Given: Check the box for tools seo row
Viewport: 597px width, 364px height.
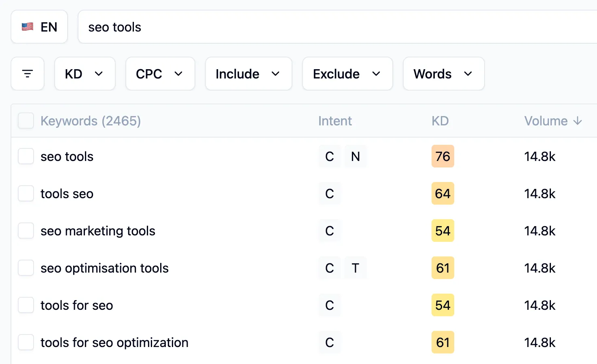Looking at the screenshot, I should (26, 194).
